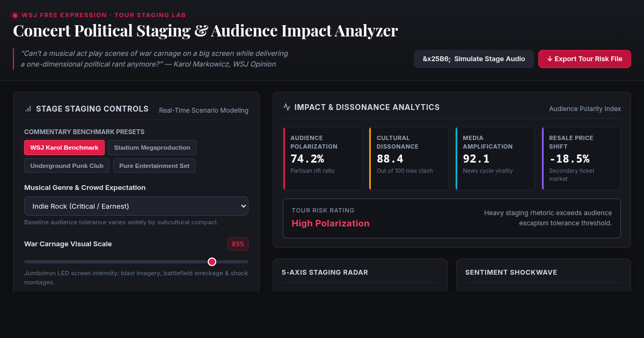Open the Audience Polarization 74.2% card
The height and width of the screenshot is (338, 644).
pyautogui.click(x=323, y=158)
